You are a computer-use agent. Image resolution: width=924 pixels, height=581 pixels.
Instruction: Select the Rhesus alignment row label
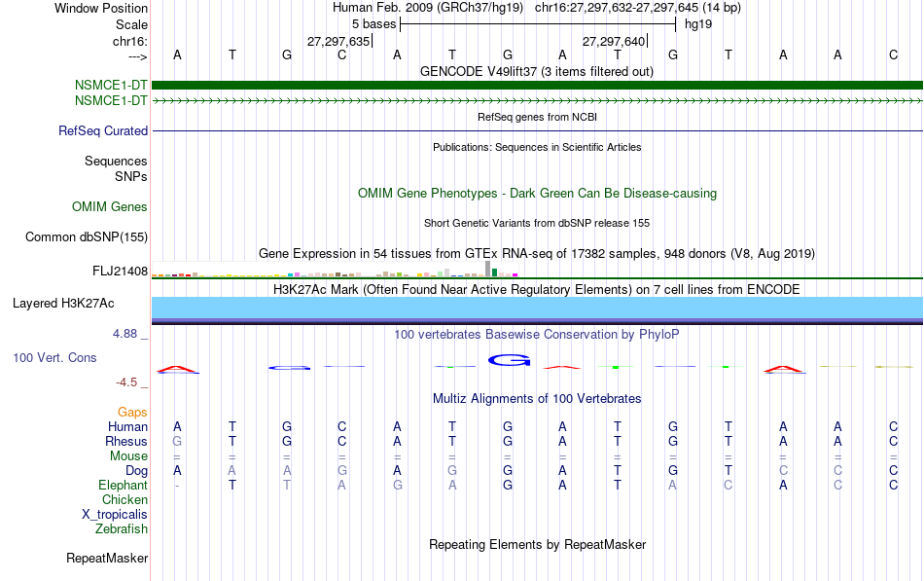126,441
